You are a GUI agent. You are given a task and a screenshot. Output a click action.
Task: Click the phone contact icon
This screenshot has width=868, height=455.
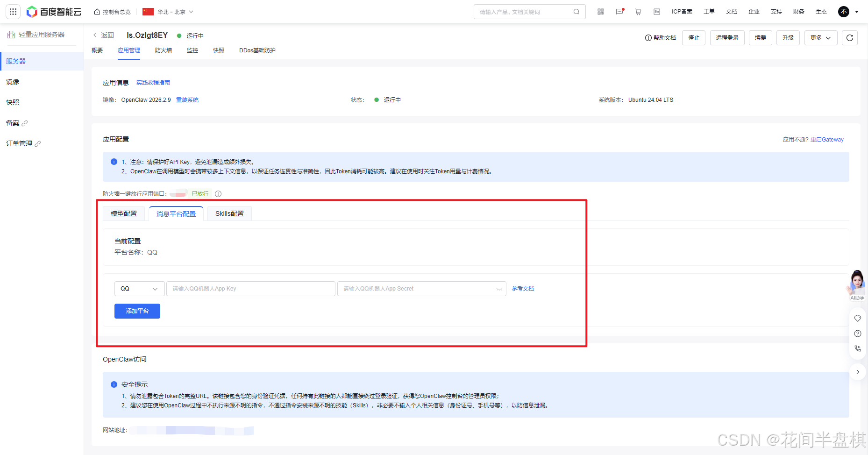[x=858, y=348]
